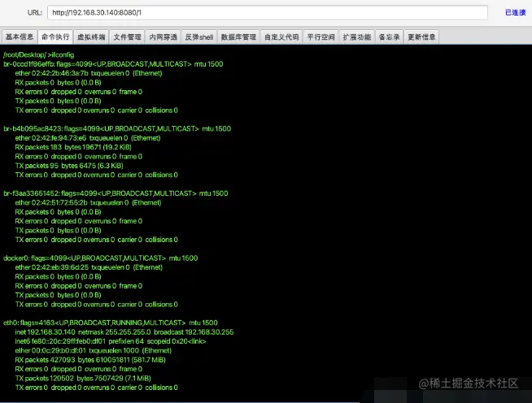532x403 pixels.
Task: Click the TX packets 120502 line
Action: (x=83, y=379)
